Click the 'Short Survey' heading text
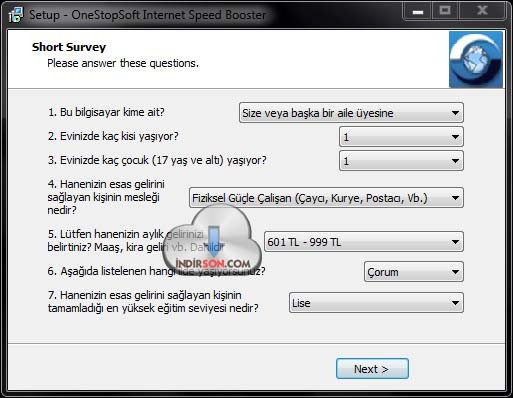 pyautogui.click(x=69, y=47)
